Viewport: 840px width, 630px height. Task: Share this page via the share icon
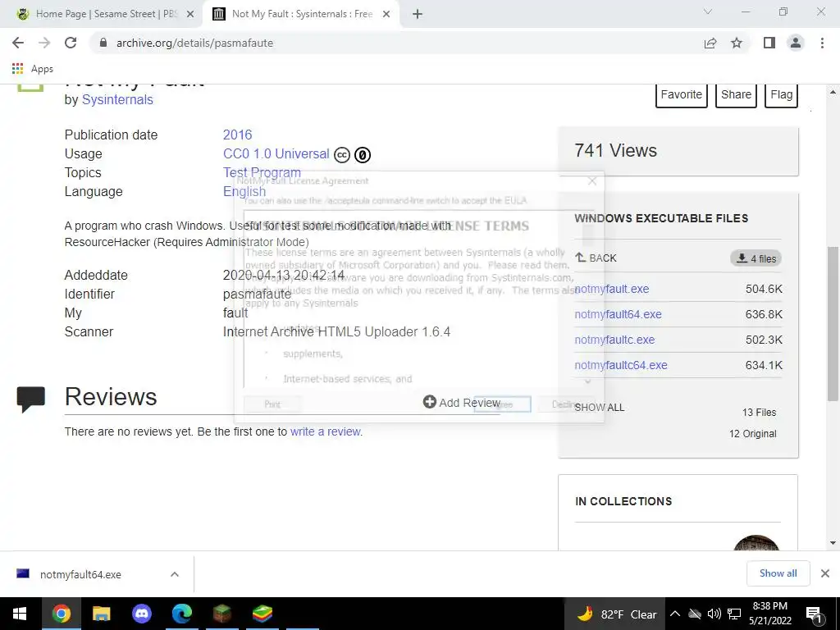(710, 43)
